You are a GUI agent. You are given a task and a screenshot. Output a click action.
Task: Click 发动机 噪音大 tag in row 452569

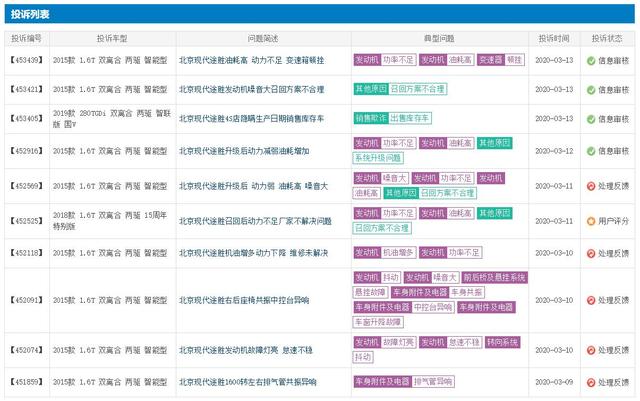tap(381, 178)
